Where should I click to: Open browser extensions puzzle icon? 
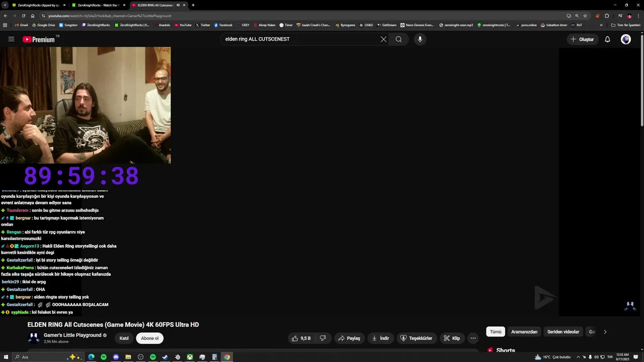[607, 16]
